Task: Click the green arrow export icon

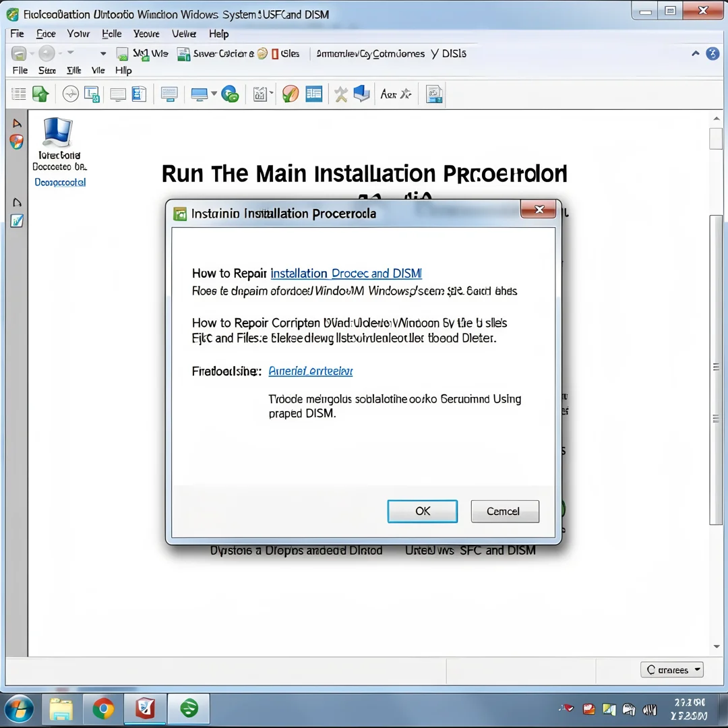Action: pos(41,94)
